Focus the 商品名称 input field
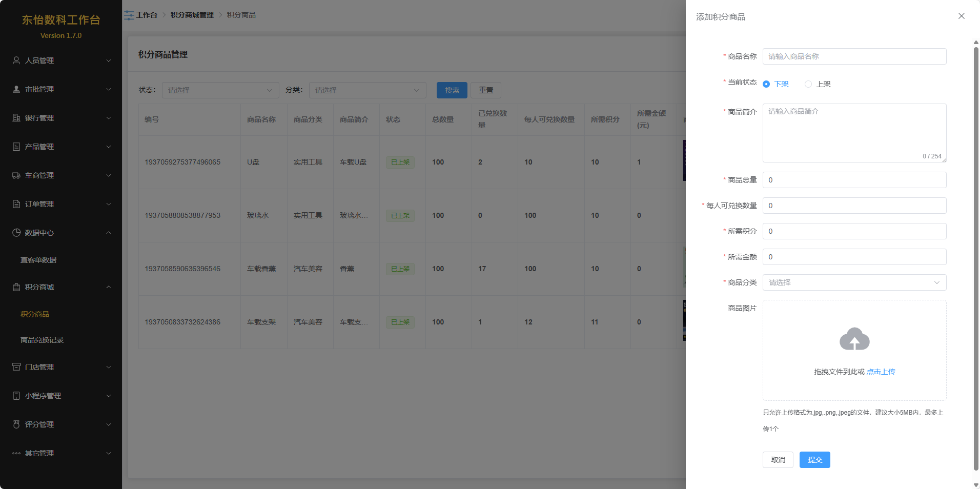 (x=854, y=56)
